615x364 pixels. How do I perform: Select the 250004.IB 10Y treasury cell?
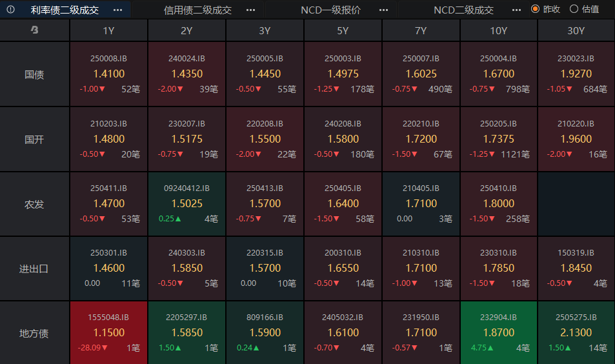tap(498, 74)
